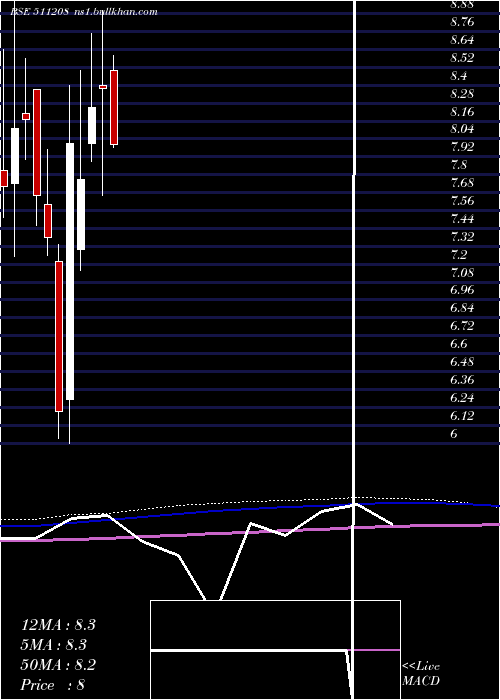Screen dimensions: 500x700
Task: Click the 7.44 price axis label
Action: coord(462,218)
